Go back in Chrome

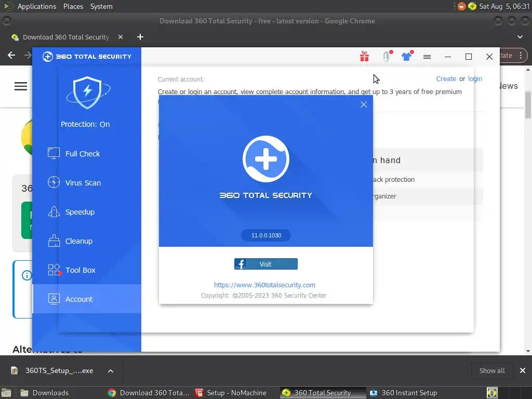tap(11, 55)
